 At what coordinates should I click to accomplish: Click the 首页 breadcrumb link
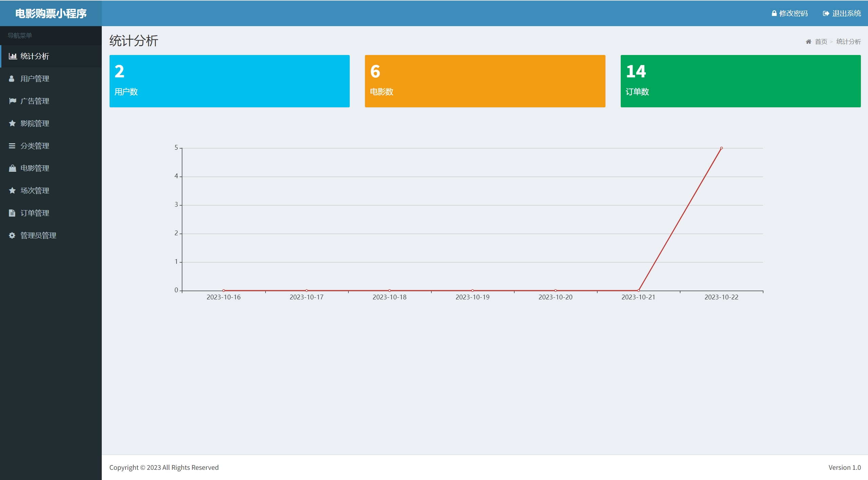coord(821,41)
